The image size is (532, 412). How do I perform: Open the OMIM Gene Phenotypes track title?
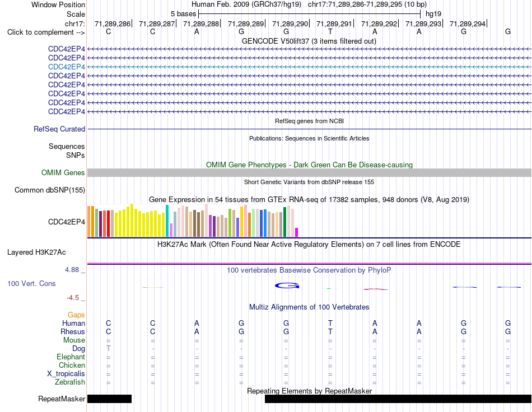[x=309, y=165]
